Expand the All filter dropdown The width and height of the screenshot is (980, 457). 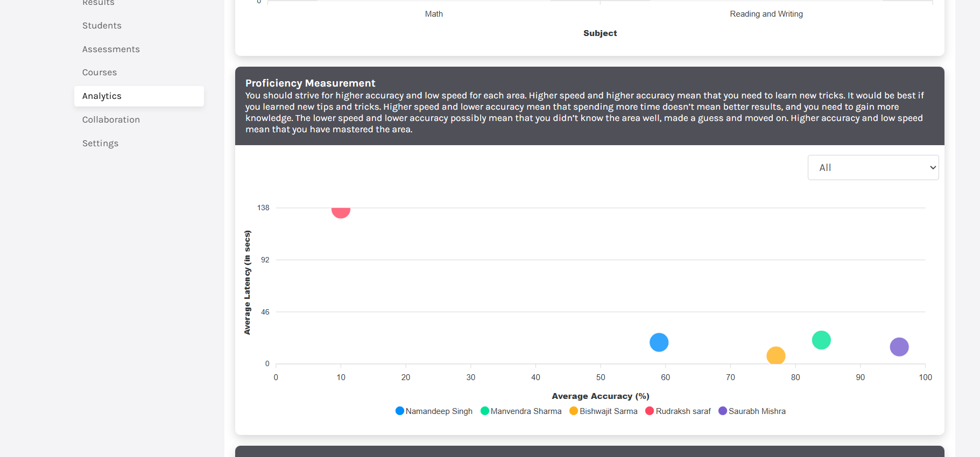coord(872,168)
